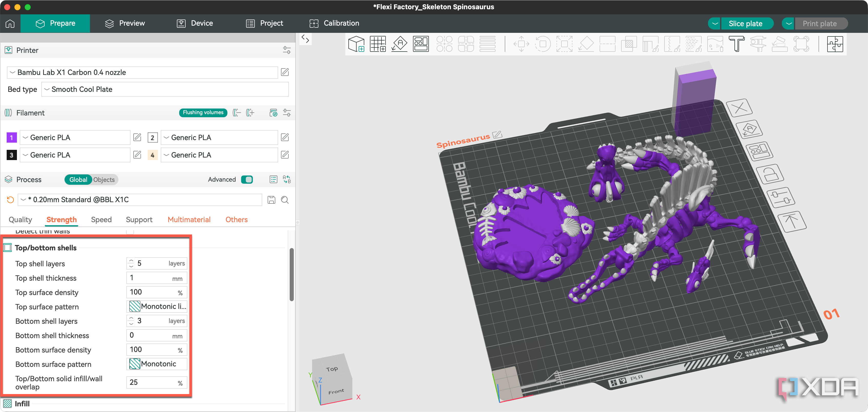This screenshot has height=412, width=868.
Task: Click the Top shell layers stepper arrows
Action: [x=131, y=263]
